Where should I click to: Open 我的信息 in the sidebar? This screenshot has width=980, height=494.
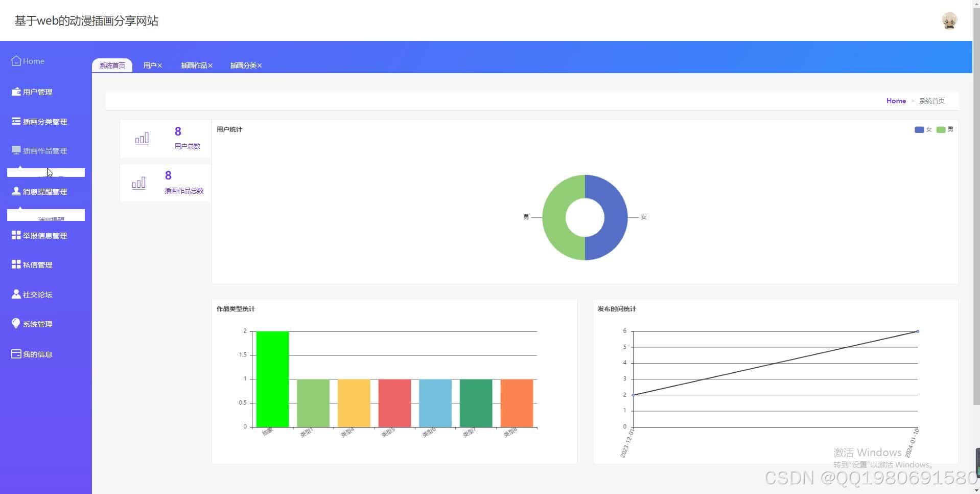(37, 354)
